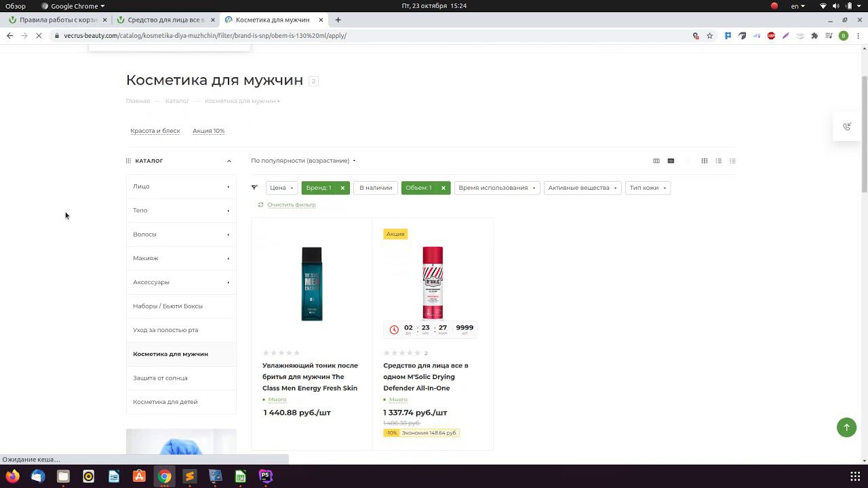Open Защита от солнца category
868x488 pixels.
pyautogui.click(x=181, y=378)
